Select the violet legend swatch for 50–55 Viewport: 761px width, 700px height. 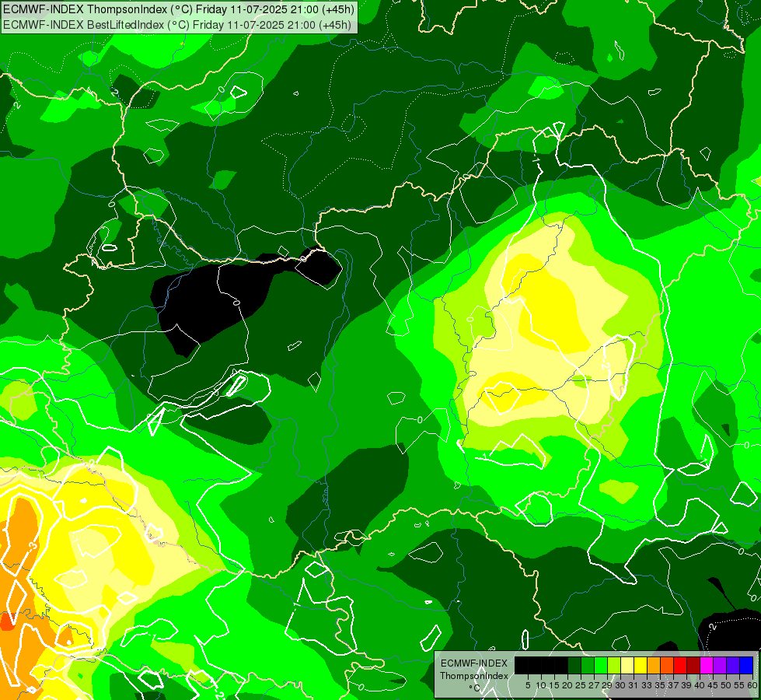733,666
